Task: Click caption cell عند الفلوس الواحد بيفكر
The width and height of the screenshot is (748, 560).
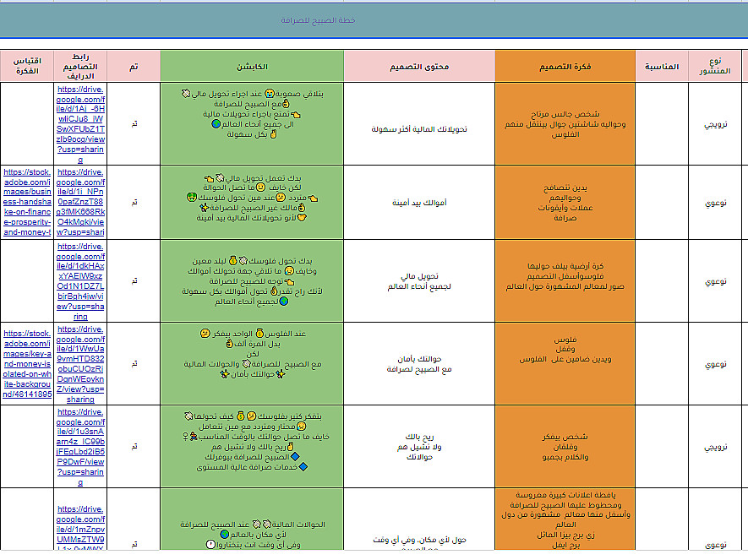Action: 252,364
